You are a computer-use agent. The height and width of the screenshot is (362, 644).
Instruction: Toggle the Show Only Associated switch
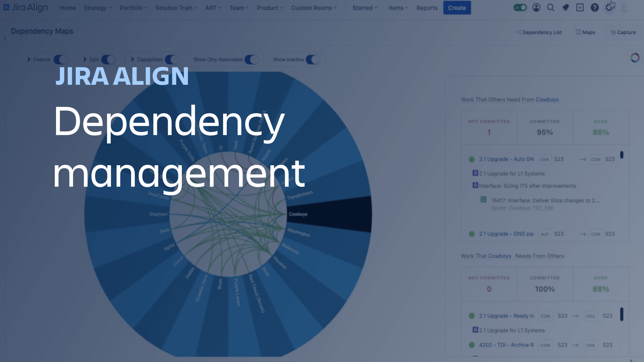coord(251,59)
